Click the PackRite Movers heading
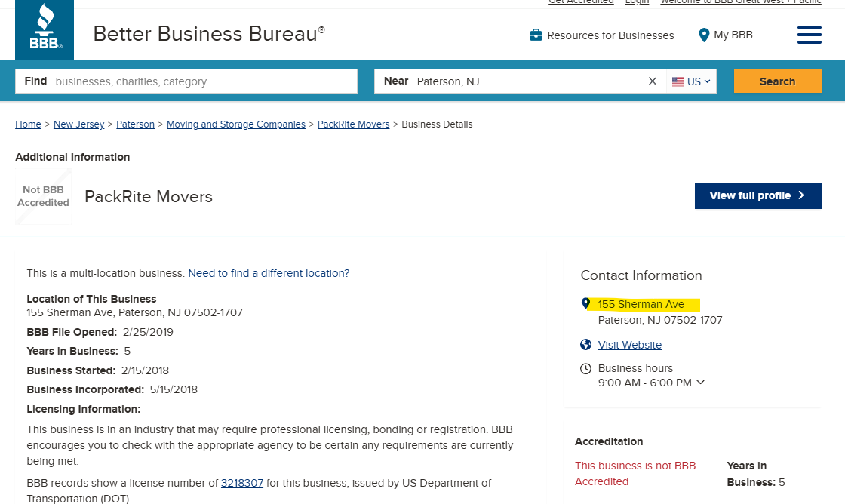 coord(149,197)
